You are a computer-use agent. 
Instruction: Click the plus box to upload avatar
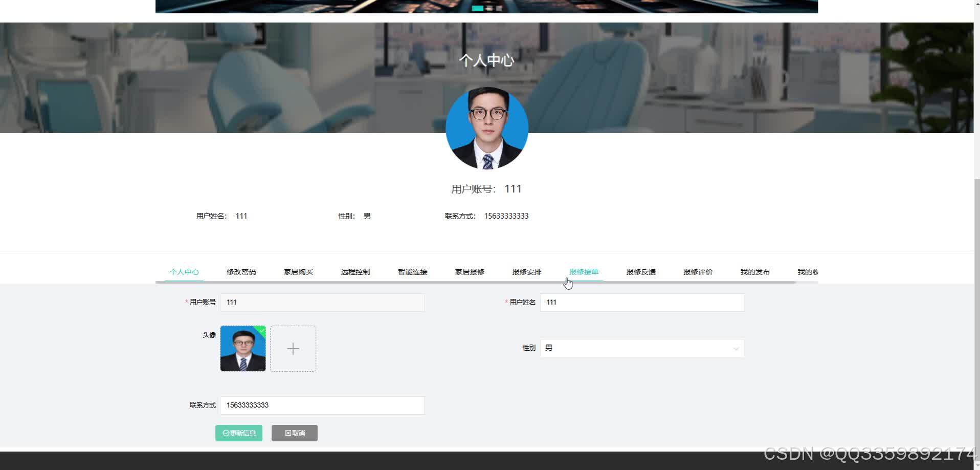tap(293, 349)
